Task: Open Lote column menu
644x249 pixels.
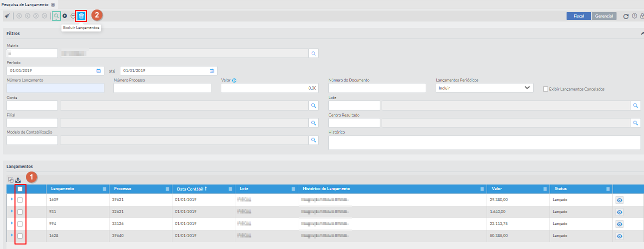Action: click(x=293, y=189)
